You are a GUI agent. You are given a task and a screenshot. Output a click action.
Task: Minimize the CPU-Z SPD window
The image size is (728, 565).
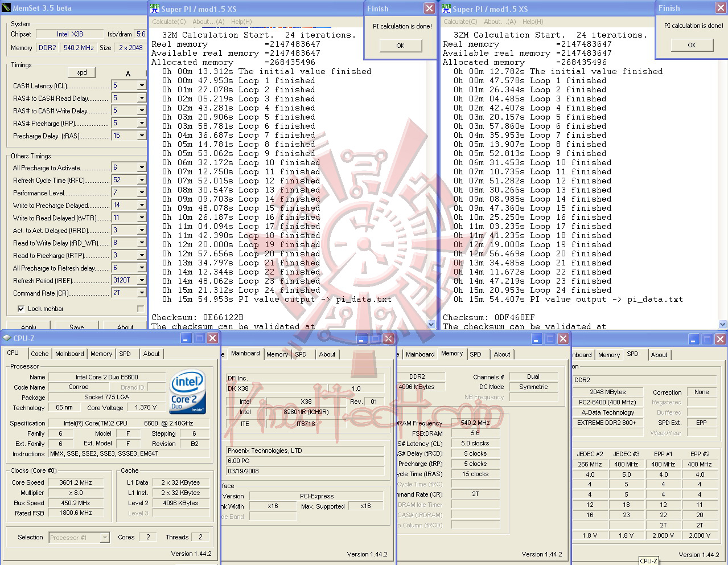coord(694,339)
